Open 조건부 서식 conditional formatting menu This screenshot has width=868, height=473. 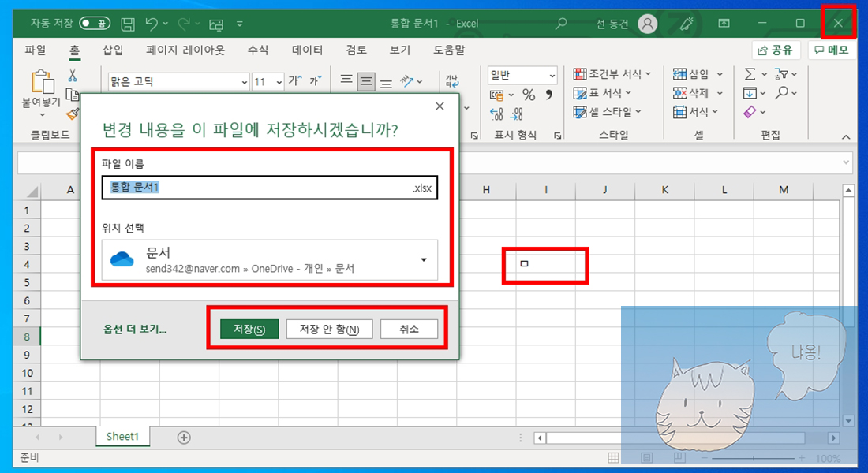point(612,73)
